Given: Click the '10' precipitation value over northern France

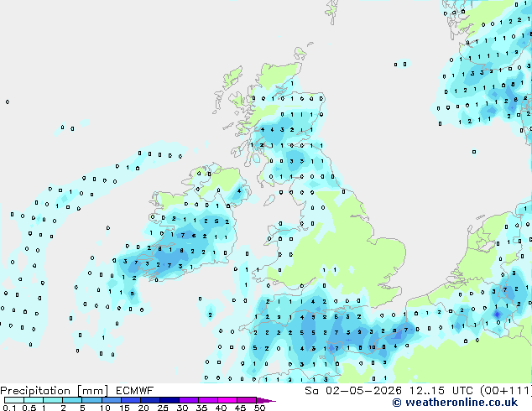Looking at the screenshot, I should [x=373, y=347].
